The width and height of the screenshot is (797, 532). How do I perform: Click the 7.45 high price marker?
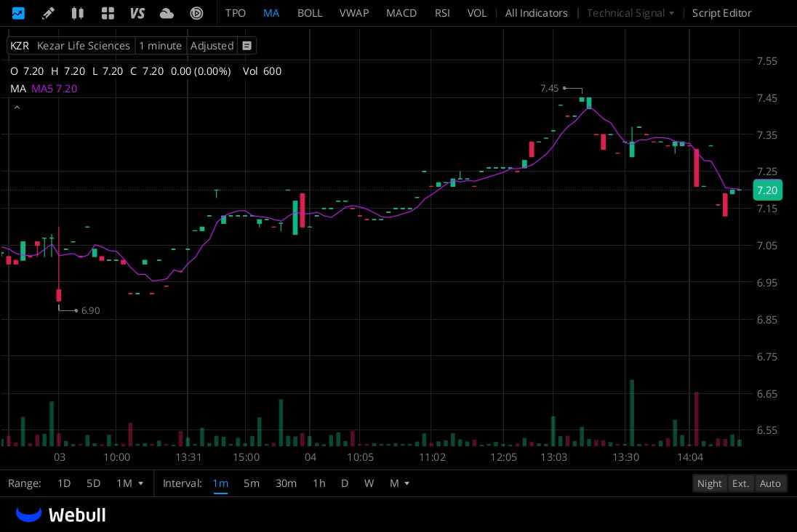[549, 89]
